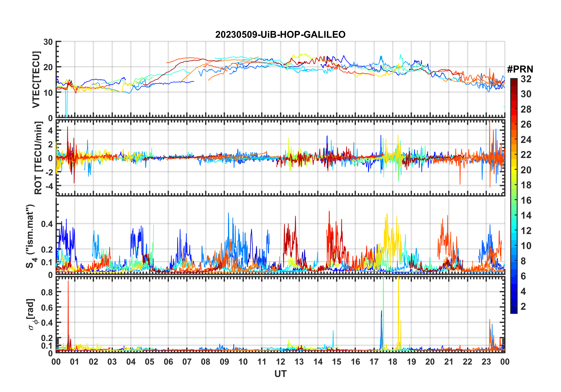
Task: Click the colorbar tick label 32
Action: pyautogui.click(x=526, y=79)
